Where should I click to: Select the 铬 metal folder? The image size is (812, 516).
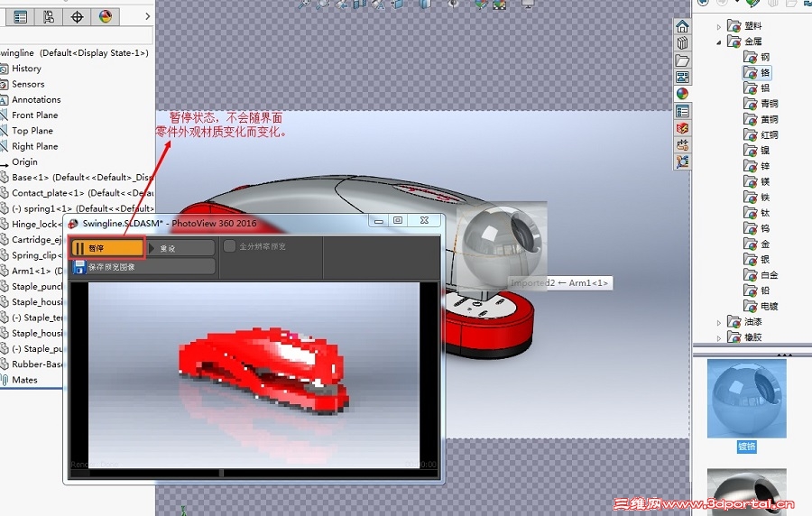[757, 72]
